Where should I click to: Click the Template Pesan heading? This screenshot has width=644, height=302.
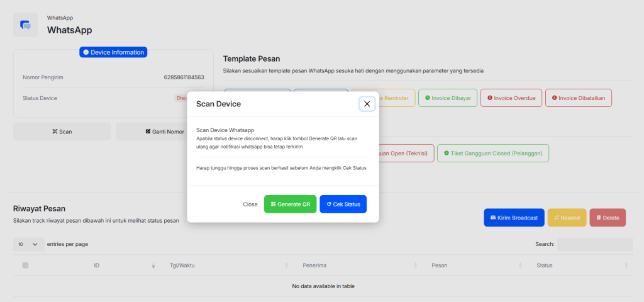point(252,59)
